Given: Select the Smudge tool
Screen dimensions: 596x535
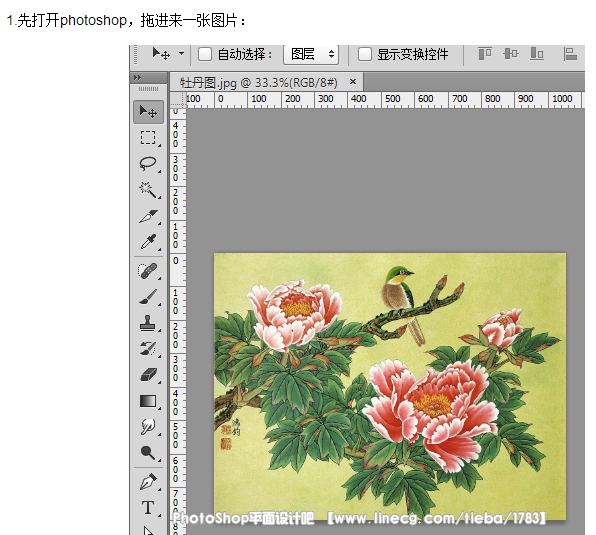Looking at the screenshot, I should coord(148,426).
